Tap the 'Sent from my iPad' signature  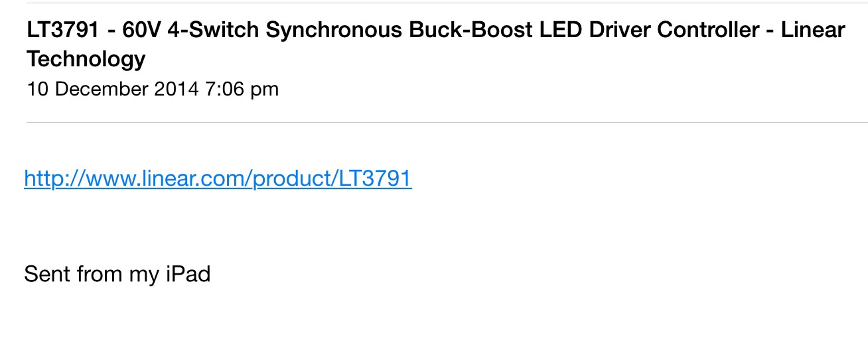117,273
